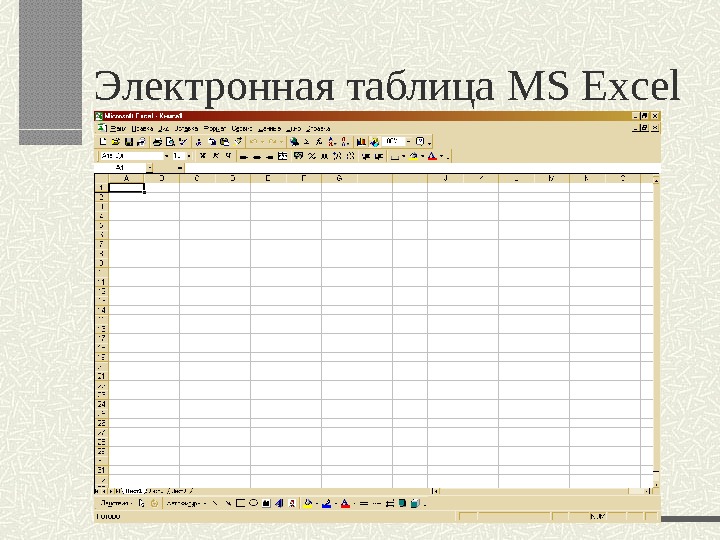Create a new workbook via toolbar

[103, 142]
